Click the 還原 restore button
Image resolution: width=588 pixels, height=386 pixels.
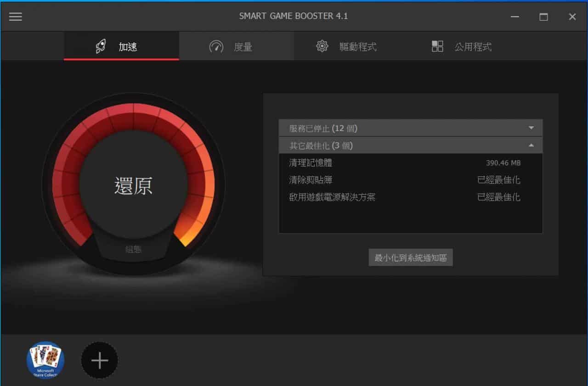(x=133, y=186)
